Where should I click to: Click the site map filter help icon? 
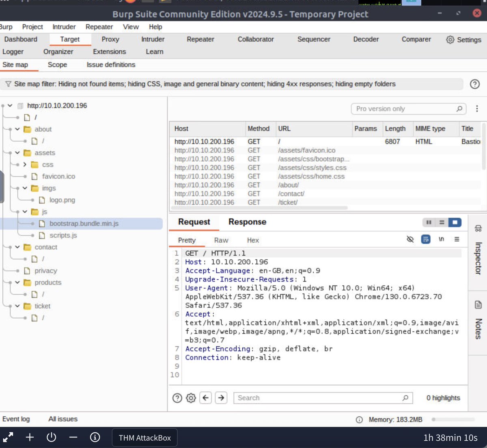pyautogui.click(x=475, y=84)
